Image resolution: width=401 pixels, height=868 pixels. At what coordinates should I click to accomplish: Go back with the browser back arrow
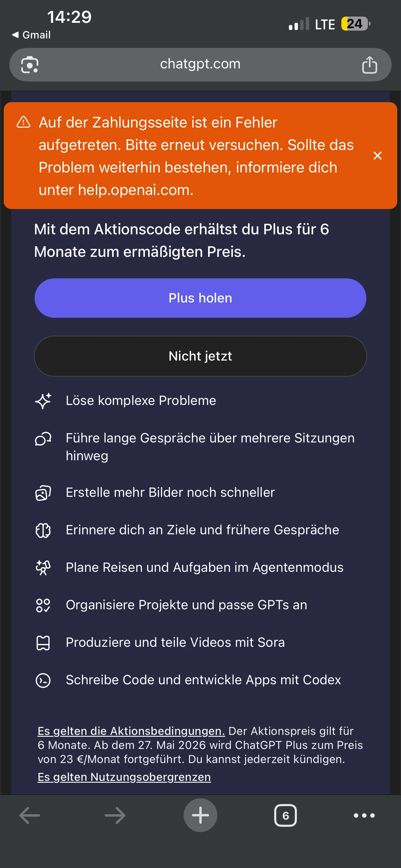[x=30, y=816]
